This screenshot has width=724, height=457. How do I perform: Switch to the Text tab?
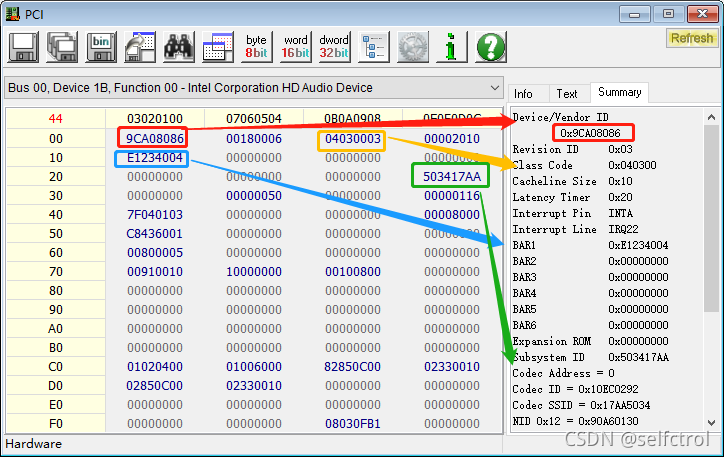tap(567, 94)
